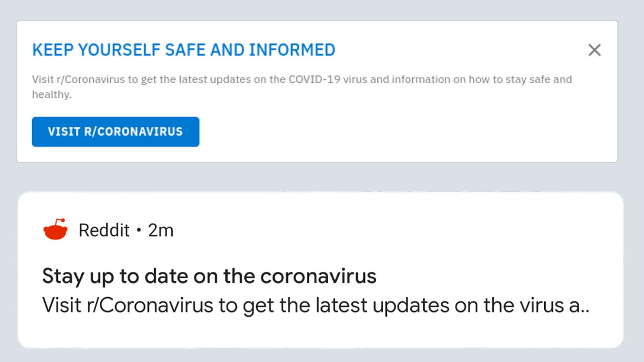The width and height of the screenshot is (644, 362).
Task: Click the word "INFORMED" in banner heading
Action: coord(292,50)
